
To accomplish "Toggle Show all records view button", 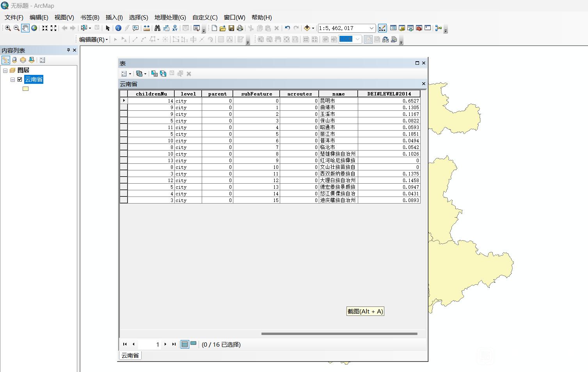I will tap(185, 344).
